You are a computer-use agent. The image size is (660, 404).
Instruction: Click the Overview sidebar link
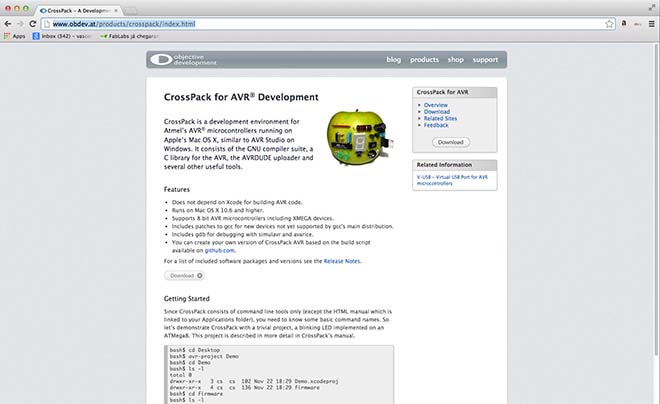436,105
